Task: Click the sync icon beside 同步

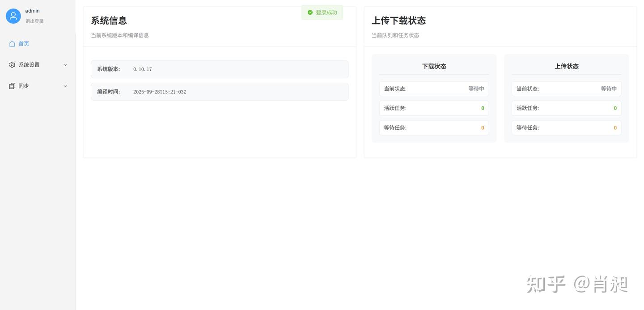Action: [12, 86]
